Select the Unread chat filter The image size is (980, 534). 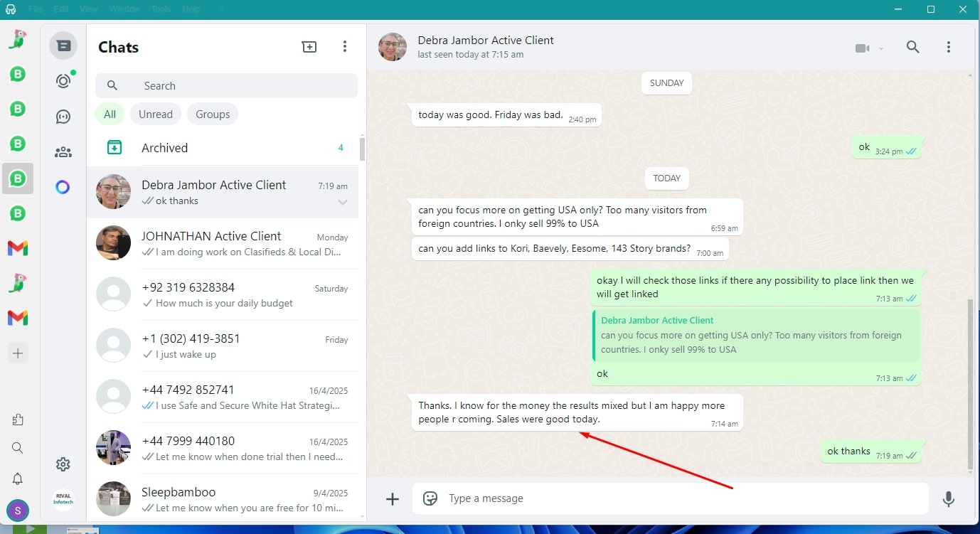[155, 114]
